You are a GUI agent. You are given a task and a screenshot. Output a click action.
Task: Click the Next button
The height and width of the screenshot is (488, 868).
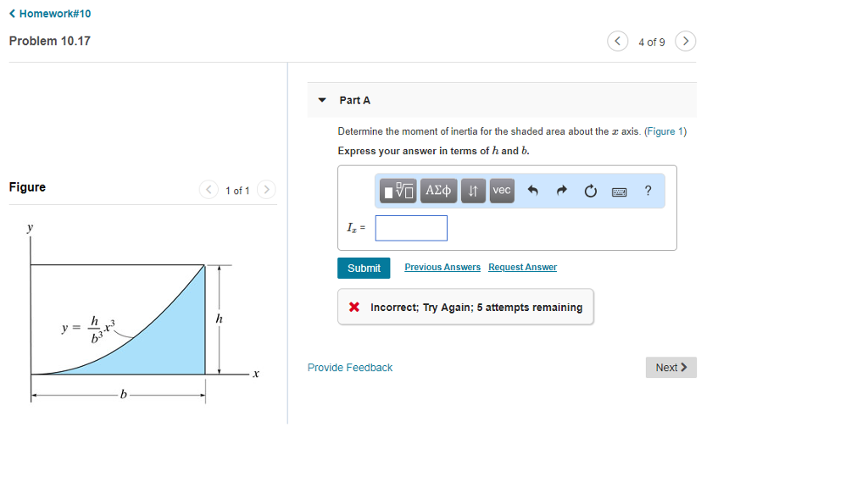click(670, 368)
